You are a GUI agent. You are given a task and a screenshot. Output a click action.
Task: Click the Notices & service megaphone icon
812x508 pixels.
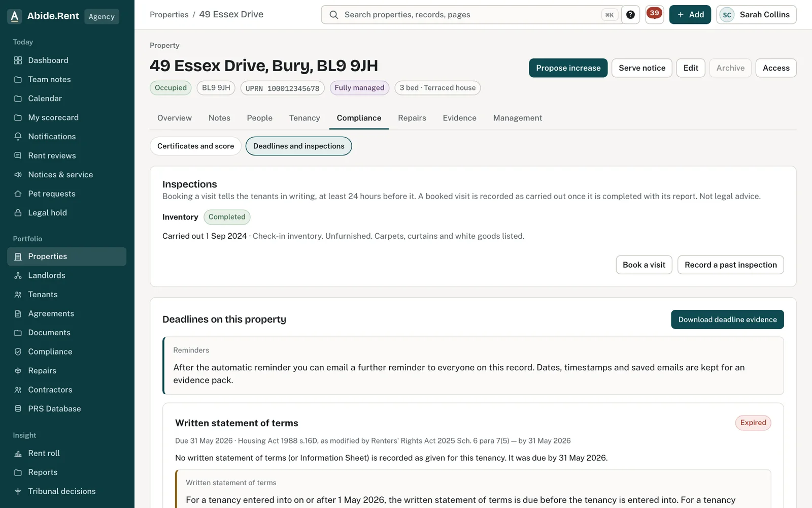[x=18, y=175]
